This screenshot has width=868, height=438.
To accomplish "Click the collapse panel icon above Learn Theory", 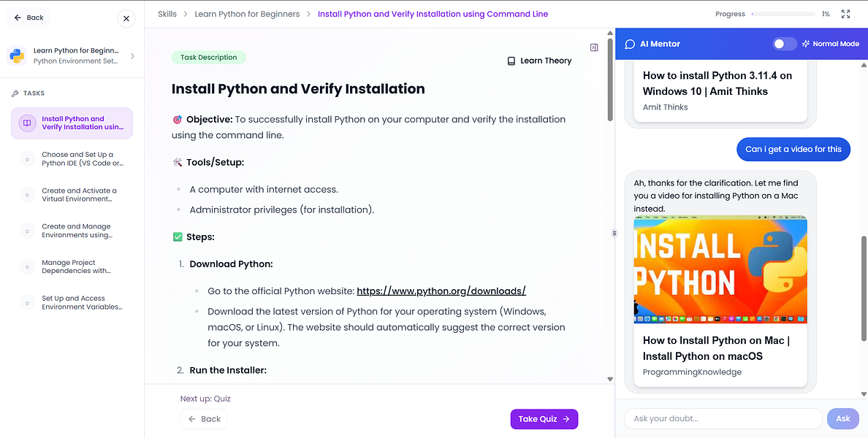I will pyautogui.click(x=594, y=46).
